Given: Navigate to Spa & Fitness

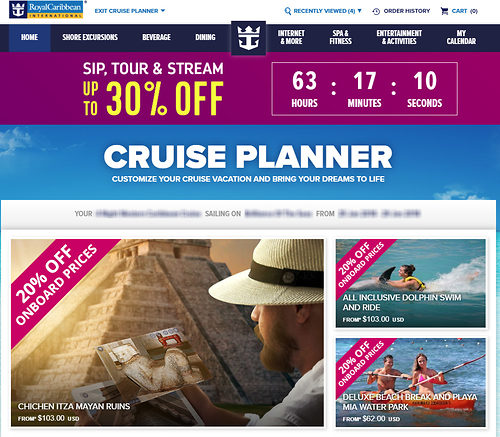Looking at the screenshot, I should [341, 37].
